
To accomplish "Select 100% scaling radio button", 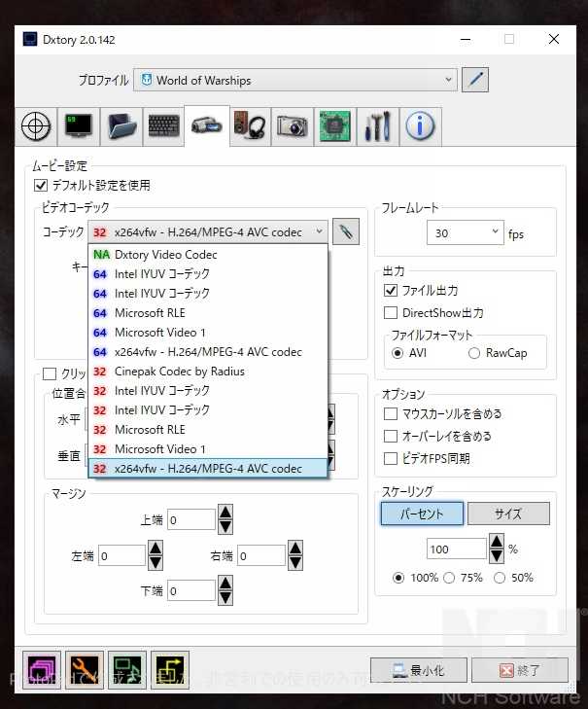I will (x=398, y=578).
